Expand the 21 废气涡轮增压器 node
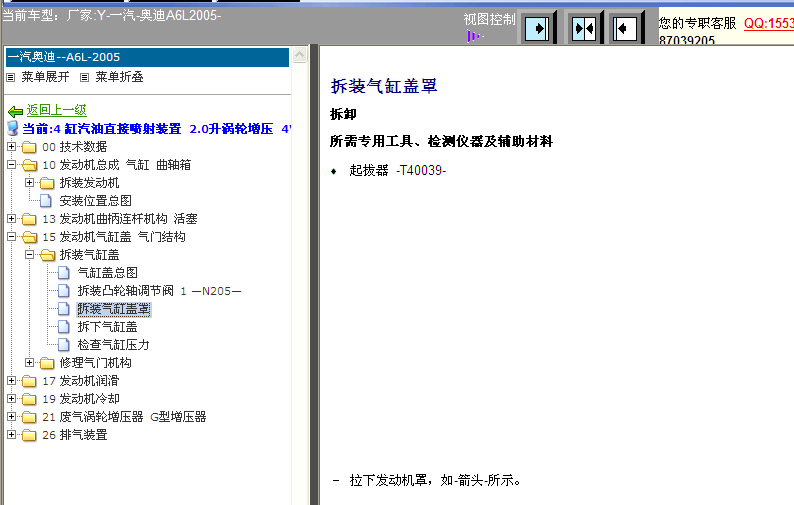794x505 pixels. (11, 416)
